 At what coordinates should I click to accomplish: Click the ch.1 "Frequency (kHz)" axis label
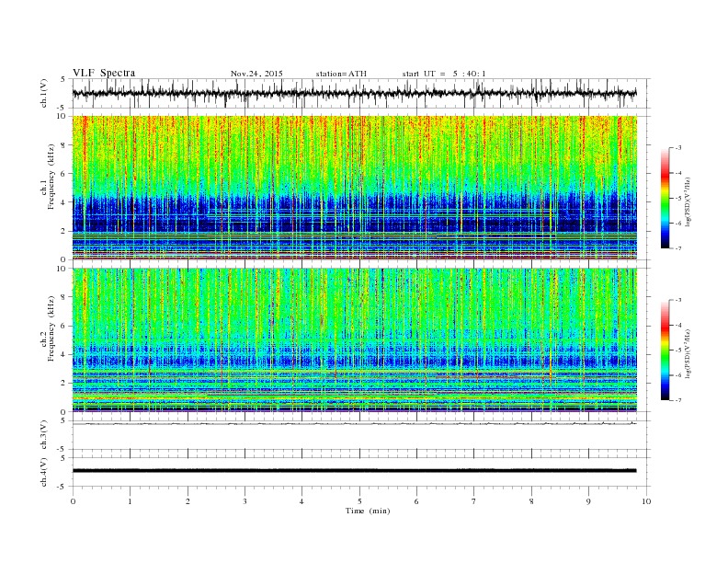pyautogui.click(x=51, y=177)
